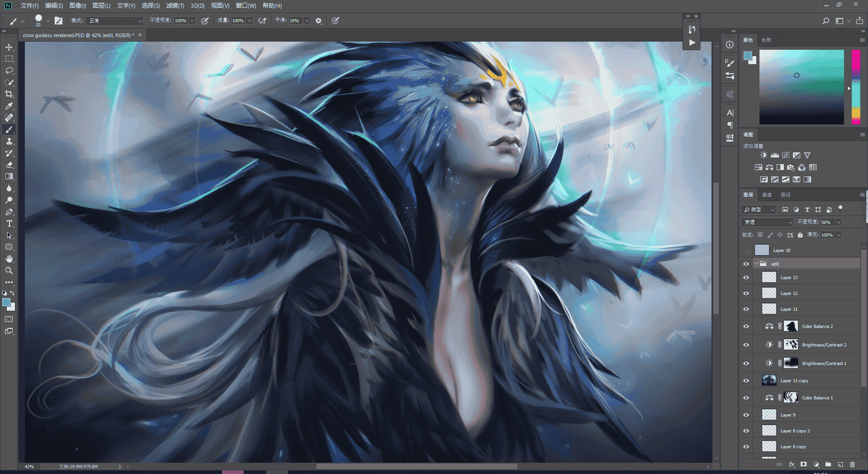Select the Hand tool
Viewport: 868px width, 474px height.
(x=9, y=259)
